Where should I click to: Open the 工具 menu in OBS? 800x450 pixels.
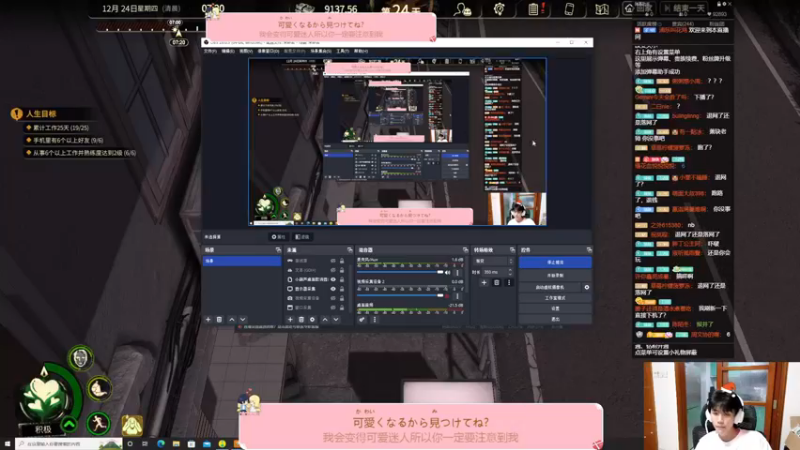click(342, 51)
